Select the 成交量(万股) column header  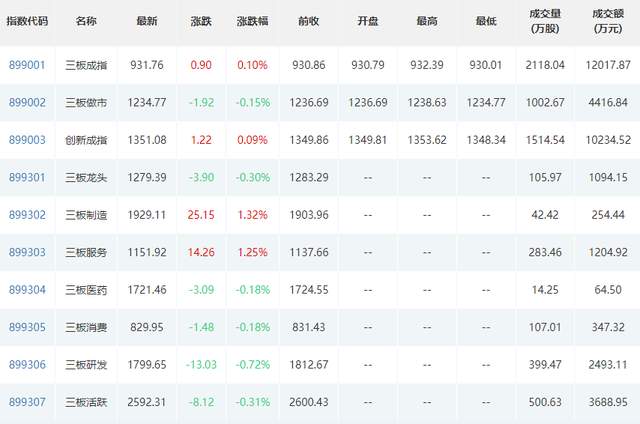click(x=549, y=22)
